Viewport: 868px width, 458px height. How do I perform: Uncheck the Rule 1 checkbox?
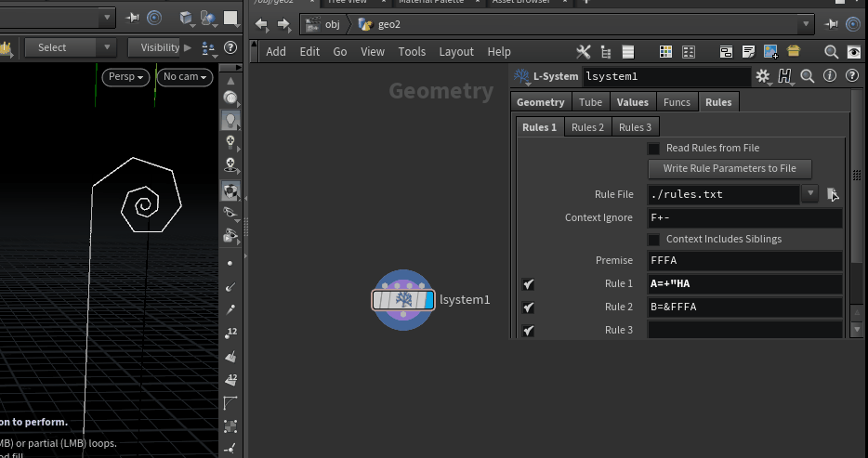[528, 284]
